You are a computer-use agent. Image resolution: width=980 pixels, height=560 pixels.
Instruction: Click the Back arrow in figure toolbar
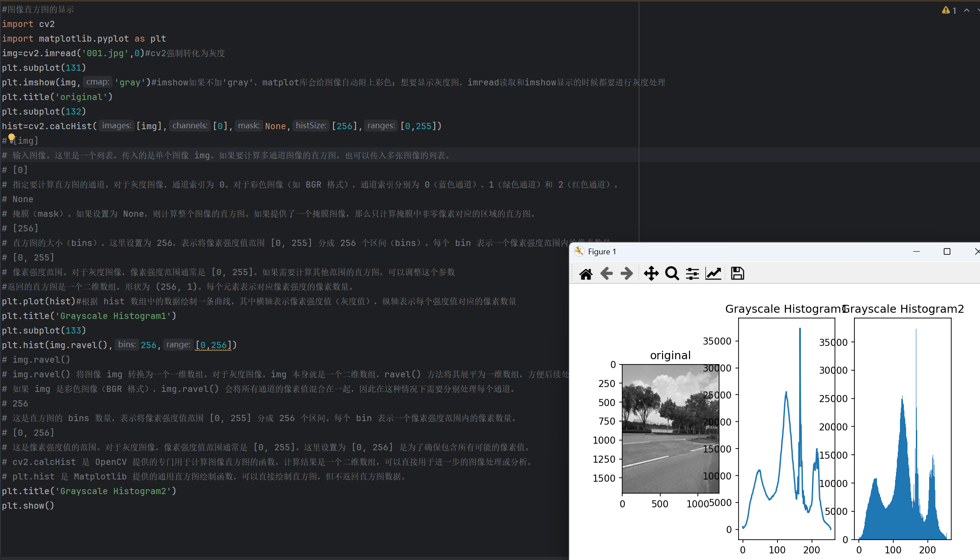point(606,274)
